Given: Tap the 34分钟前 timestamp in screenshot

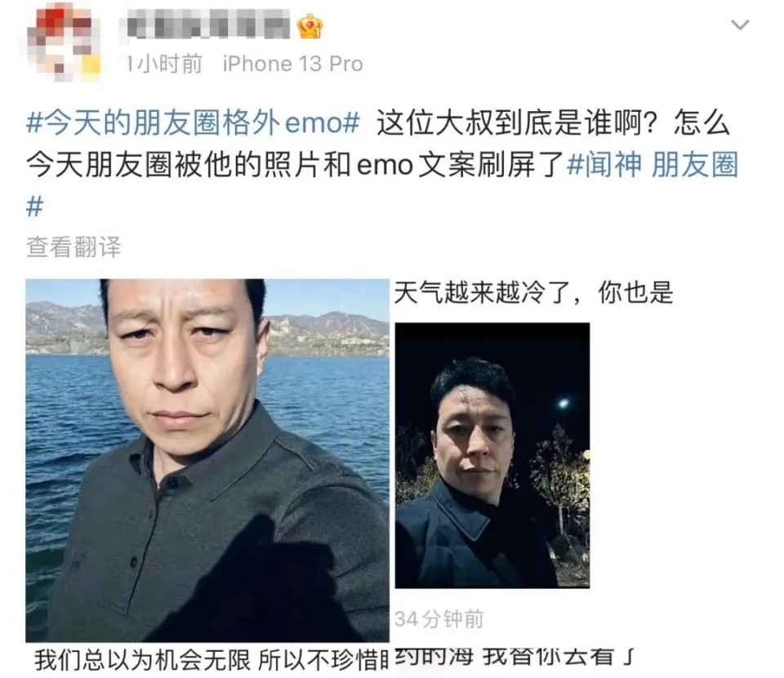Looking at the screenshot, I should coord(439,619).
